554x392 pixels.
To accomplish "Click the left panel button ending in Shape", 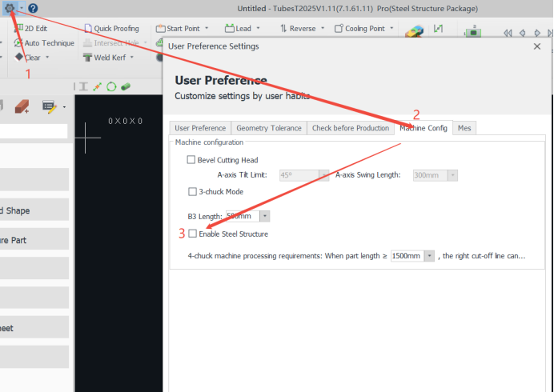I will tap(34, 210).
